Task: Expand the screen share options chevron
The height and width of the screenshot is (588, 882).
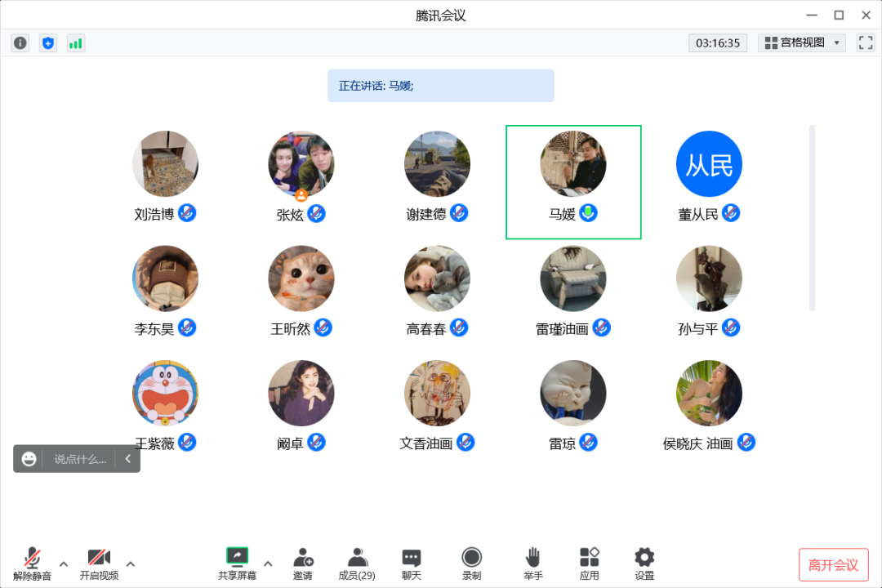Action: pyautogui.click(x=267, y=563)
